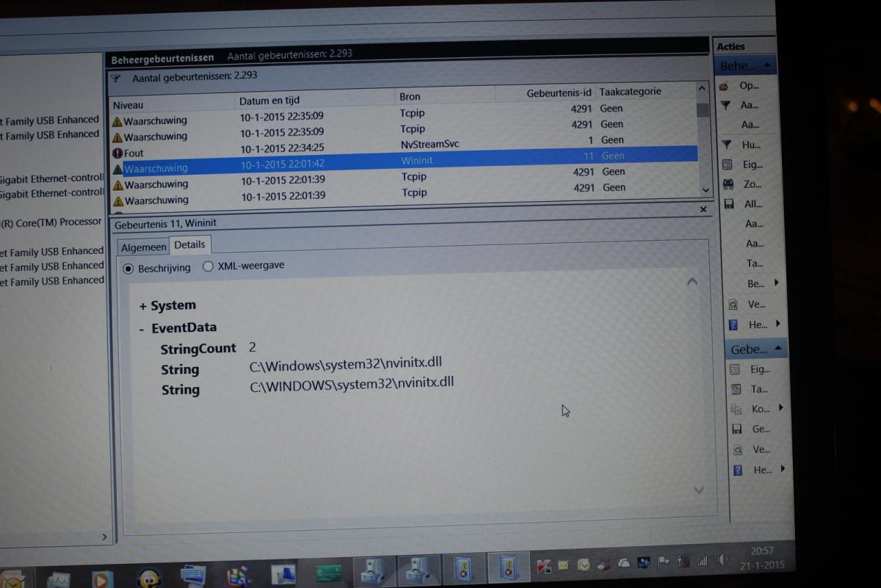Collapse the Behe... actions section

coord(767,65)
